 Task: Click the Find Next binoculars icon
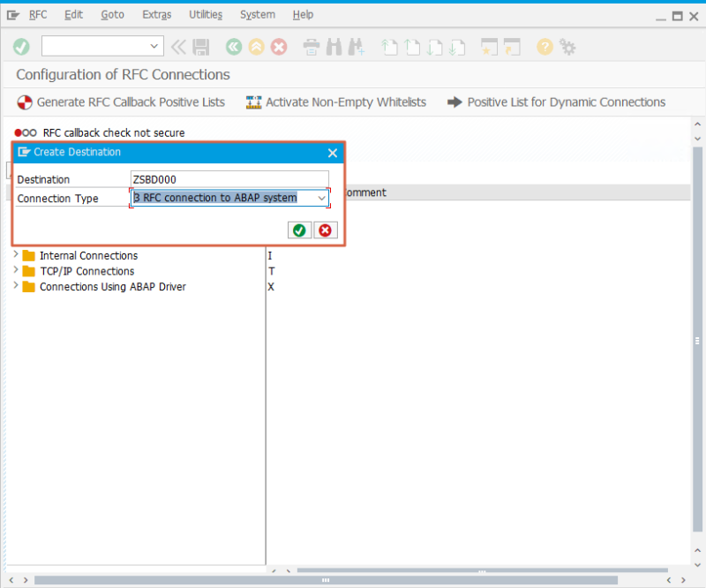pyautogui.click(x=357, y=47)
